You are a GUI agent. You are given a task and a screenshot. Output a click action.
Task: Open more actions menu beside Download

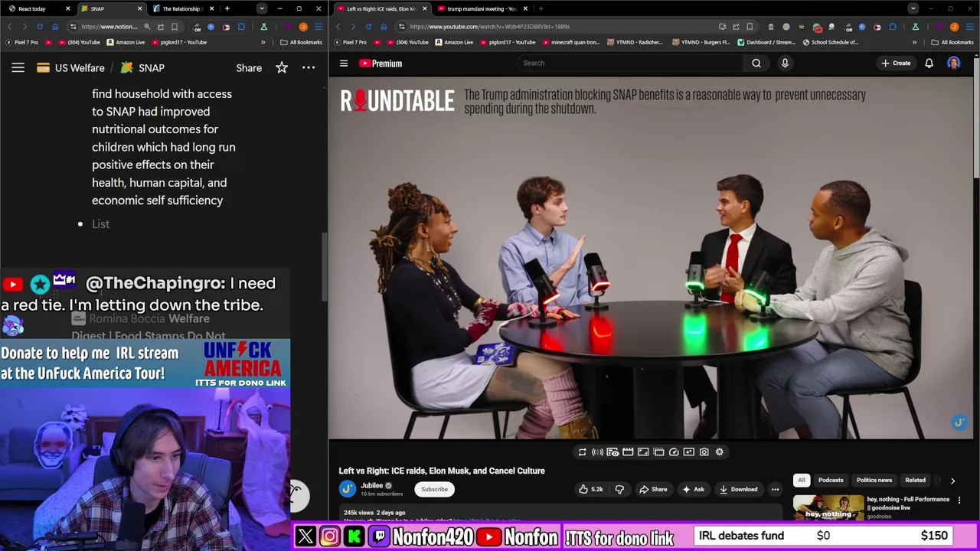(775, 489)
